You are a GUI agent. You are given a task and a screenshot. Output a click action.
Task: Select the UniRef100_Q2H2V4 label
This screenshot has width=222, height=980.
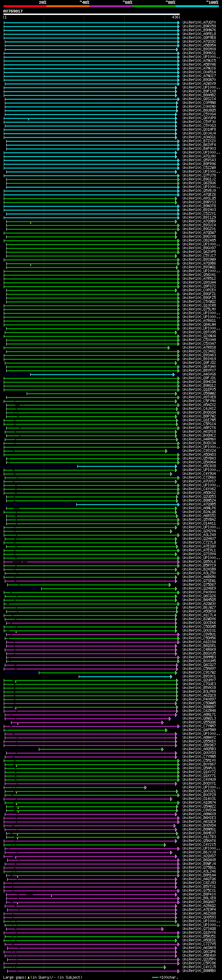tap(199, 531)
